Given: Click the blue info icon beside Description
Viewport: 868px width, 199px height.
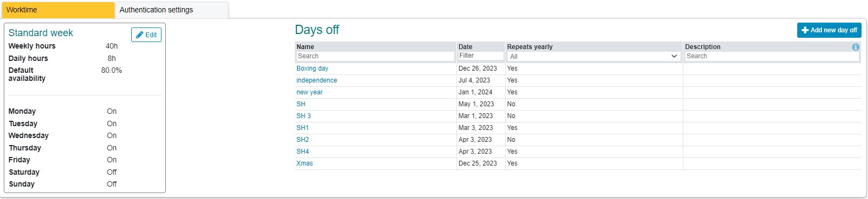Looking at the screenshot, I should pyautogui.click(x=856, y=47).
